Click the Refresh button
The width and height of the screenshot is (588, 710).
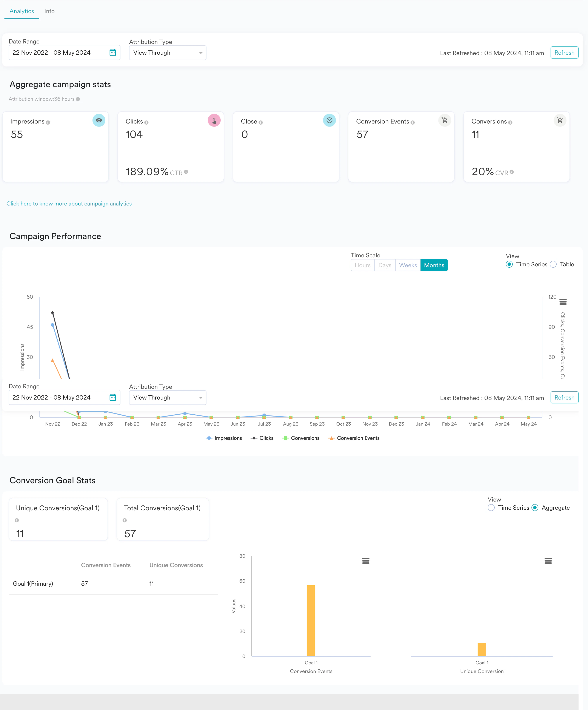[564, 53]
